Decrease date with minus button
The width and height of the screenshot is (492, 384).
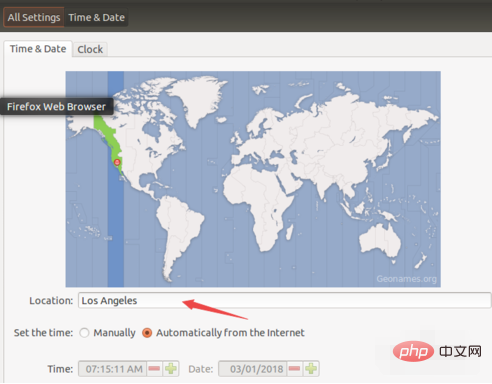click(294, 369)
